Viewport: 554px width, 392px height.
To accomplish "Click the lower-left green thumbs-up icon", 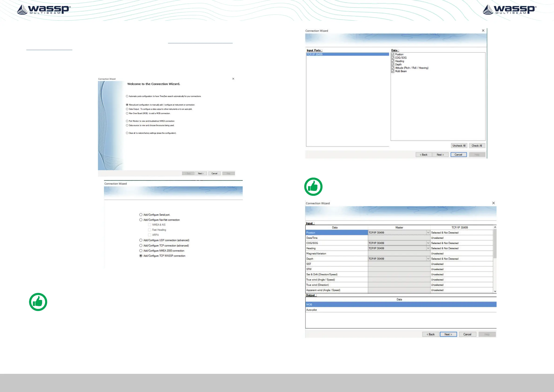I will (x=38, y=302).
